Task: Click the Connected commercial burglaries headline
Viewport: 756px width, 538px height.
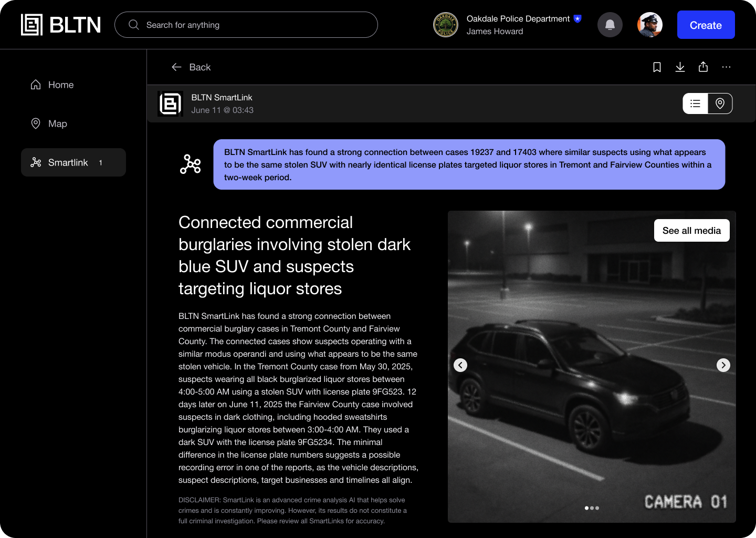Action: click(295, 255)
